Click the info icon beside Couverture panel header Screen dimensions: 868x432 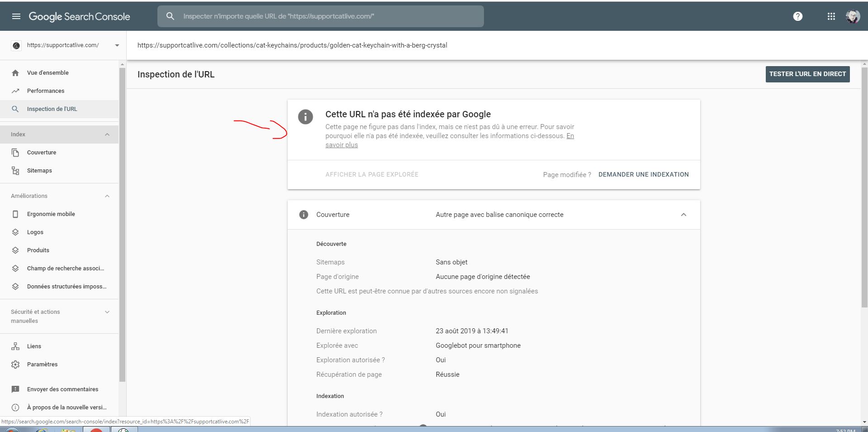pyautogui.click(x=304, y=215)
